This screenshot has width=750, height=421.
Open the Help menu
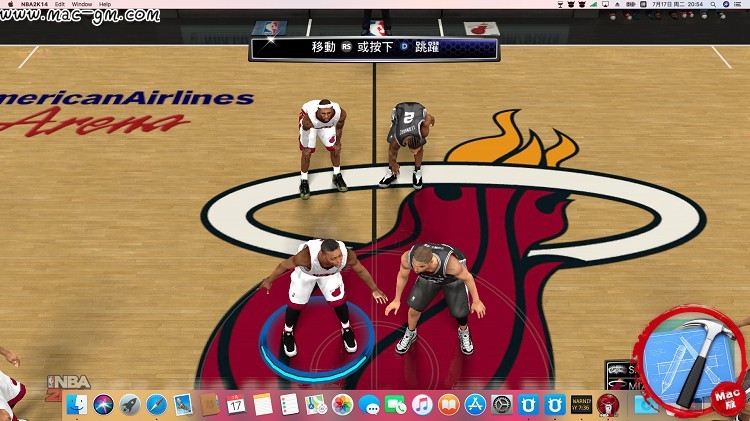pyautogui.click(x=105, y=4)
